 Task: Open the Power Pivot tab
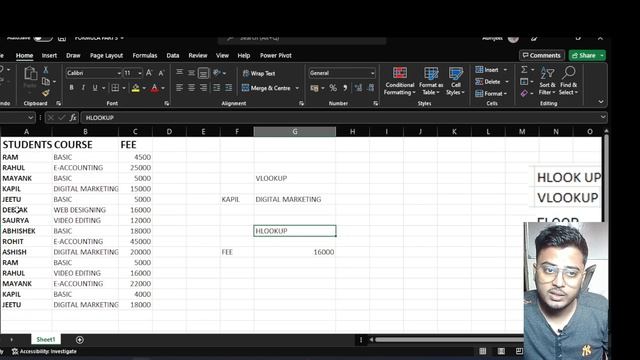(276, 56)
